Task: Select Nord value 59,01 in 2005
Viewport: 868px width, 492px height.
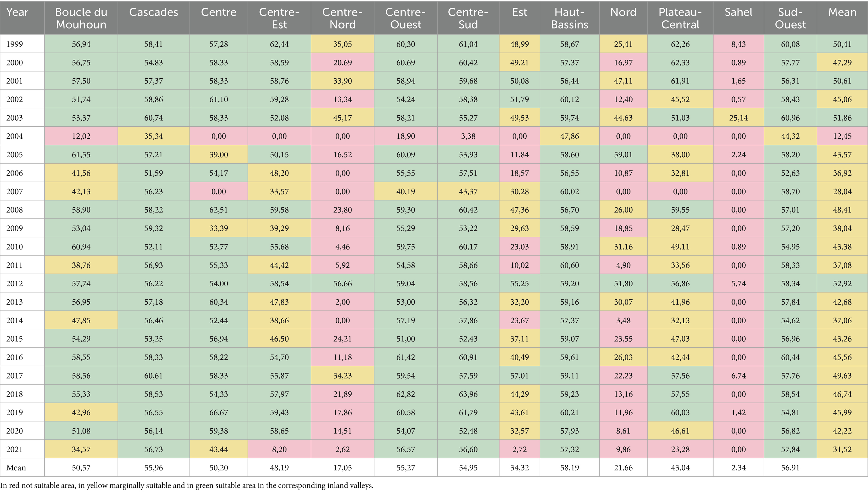Action: coord(623,155)
